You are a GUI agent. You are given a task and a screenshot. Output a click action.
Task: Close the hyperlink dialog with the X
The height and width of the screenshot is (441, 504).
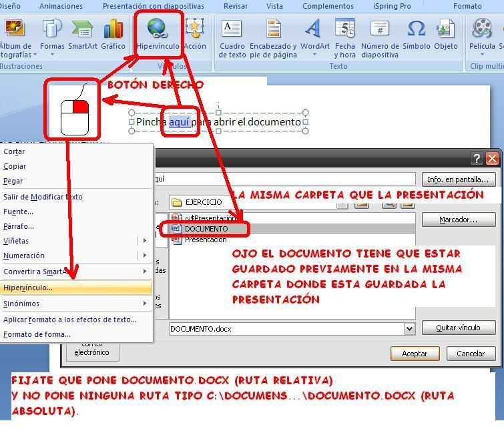click(493, 158)
